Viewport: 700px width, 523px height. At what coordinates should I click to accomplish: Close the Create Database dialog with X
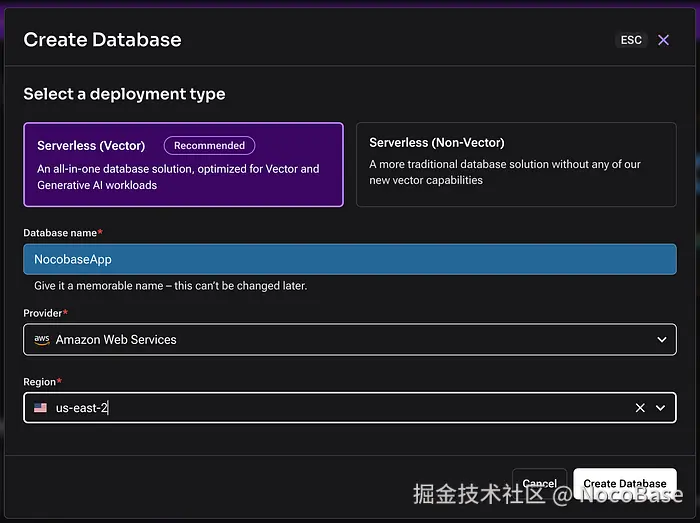[664, 40]
